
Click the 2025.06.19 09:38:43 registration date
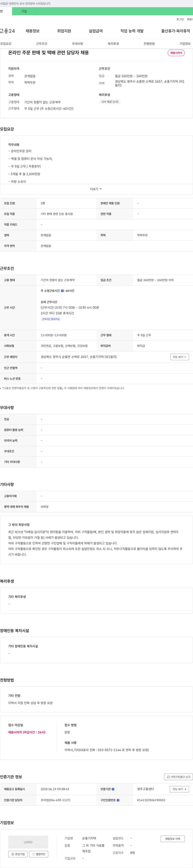pos(54,789)
